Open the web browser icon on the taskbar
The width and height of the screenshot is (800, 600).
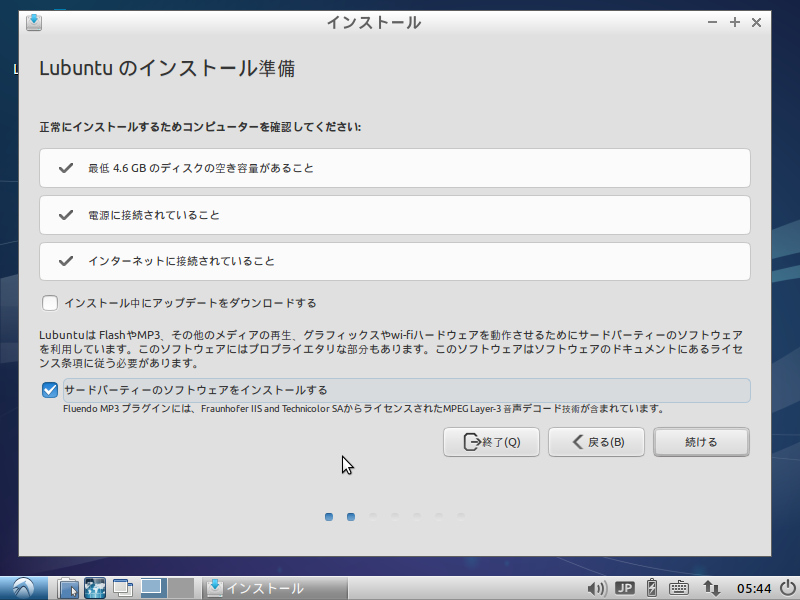click(94, 588)
